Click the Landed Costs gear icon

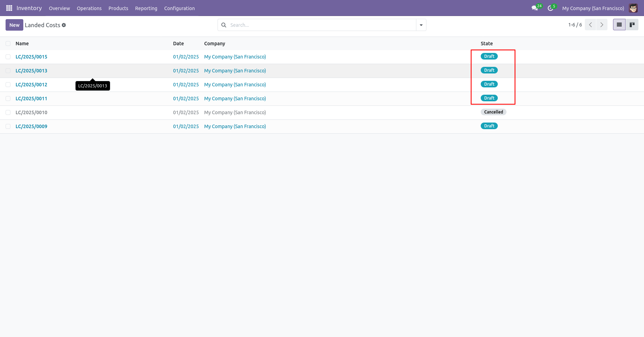(x=64, y=25)
